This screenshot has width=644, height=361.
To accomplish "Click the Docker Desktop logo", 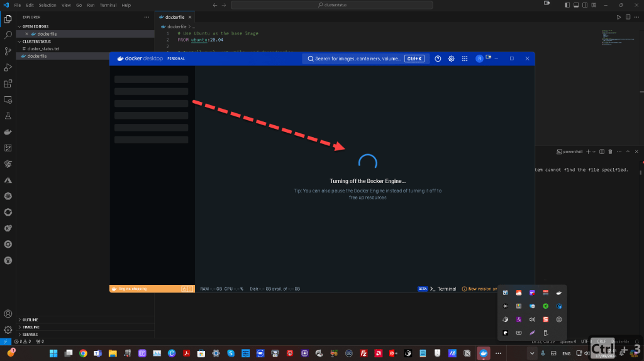I will click(x=140, y=58).
